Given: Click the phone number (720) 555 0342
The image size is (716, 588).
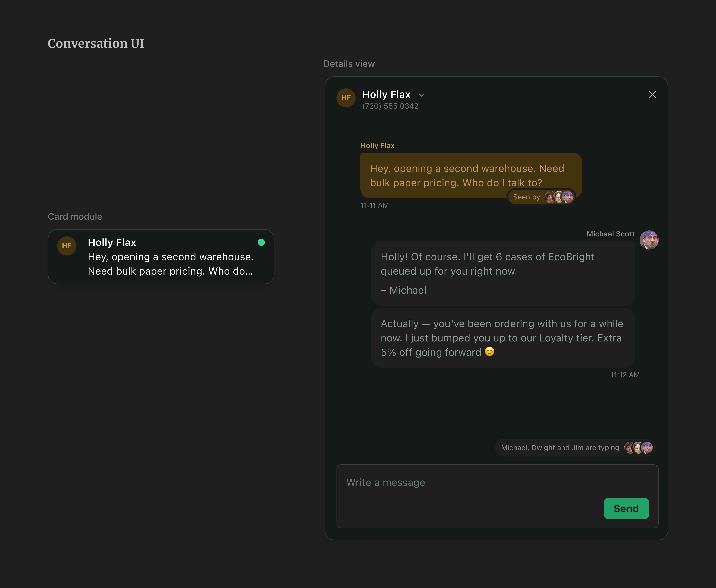Looking at the screenshot, I should click(x=390, y=106).
